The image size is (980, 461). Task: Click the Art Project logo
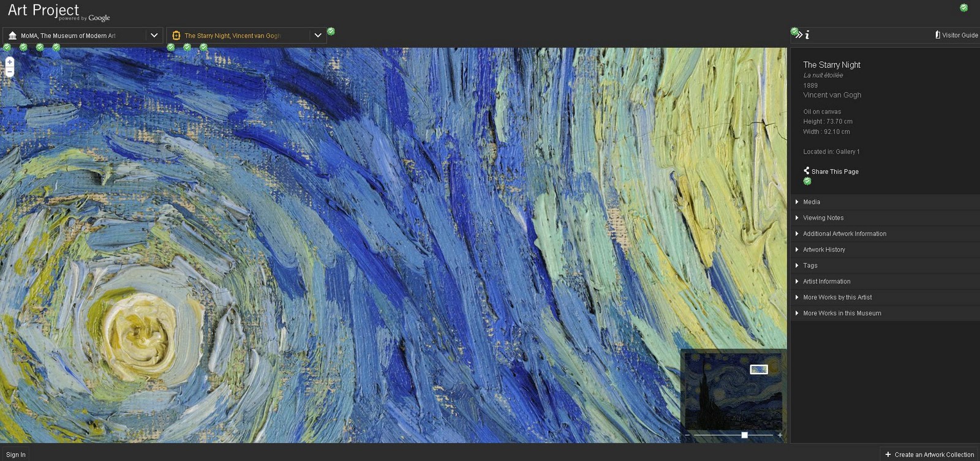[x=58, y=12]
